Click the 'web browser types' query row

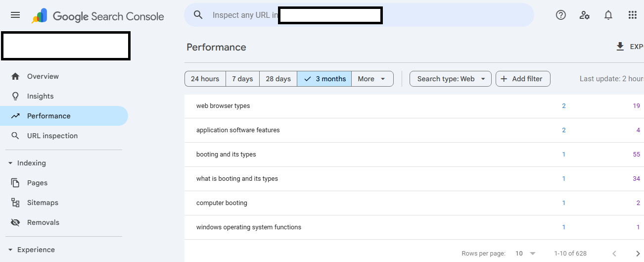[x=414, y=105]
